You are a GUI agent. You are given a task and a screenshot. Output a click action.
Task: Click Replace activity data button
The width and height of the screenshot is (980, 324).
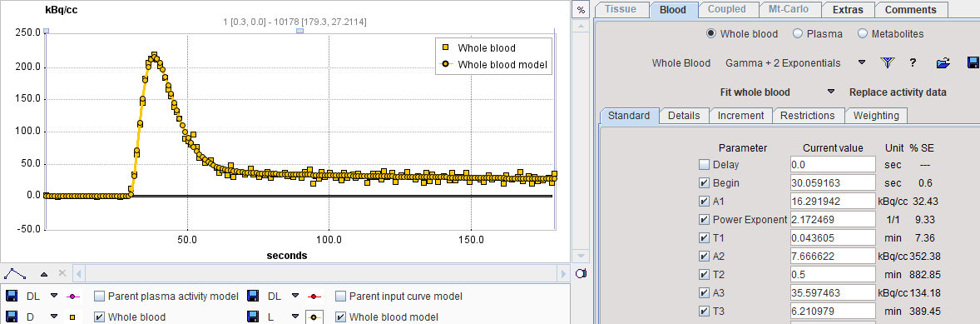tap(898, 92)
